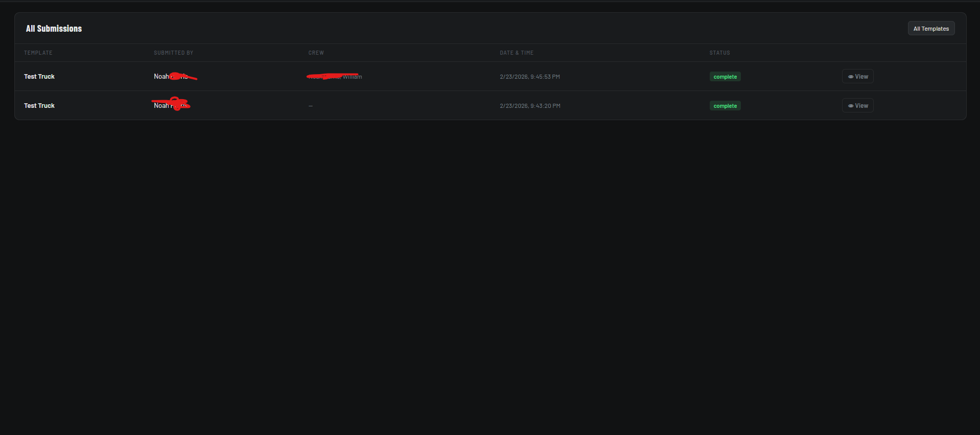980x435 pixels.
Task: View the 9:43:20 PM submission
Action: click(858, 105)
